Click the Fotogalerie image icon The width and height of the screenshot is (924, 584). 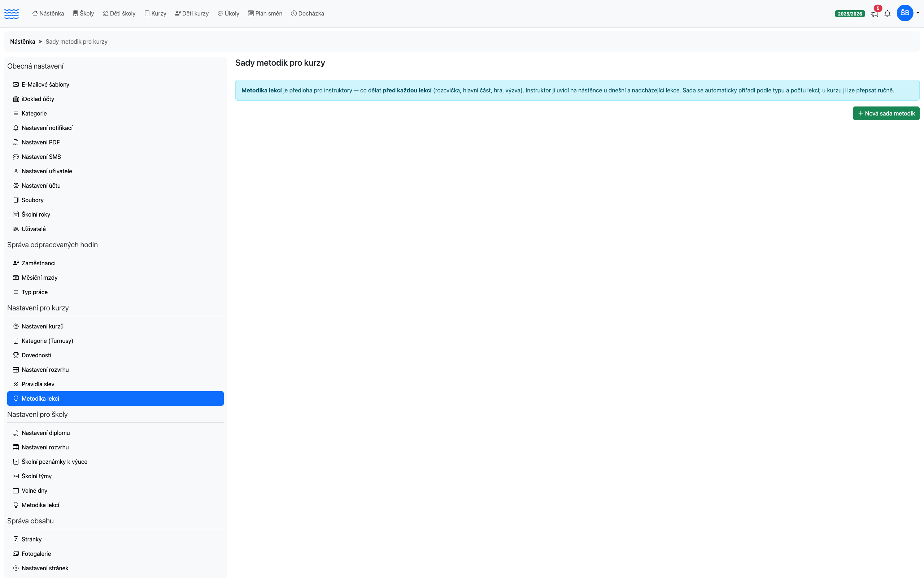click(16, 554)
